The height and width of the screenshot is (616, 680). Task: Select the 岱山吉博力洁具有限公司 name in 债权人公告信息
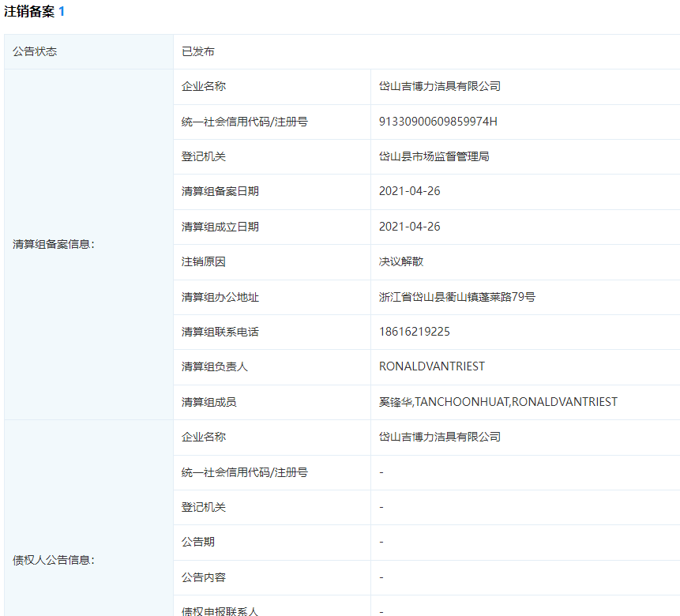click(x=440, y=437)
